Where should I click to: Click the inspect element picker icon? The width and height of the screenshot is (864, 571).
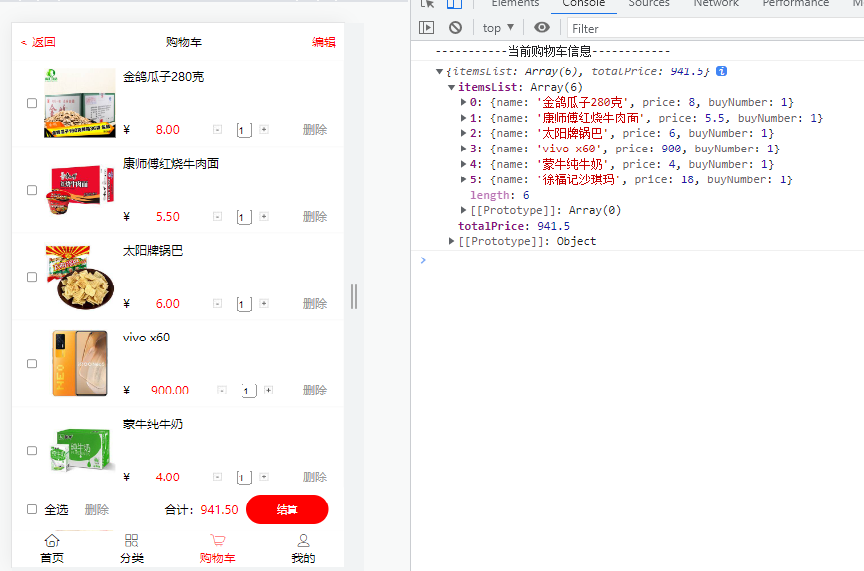coord(428,4)
